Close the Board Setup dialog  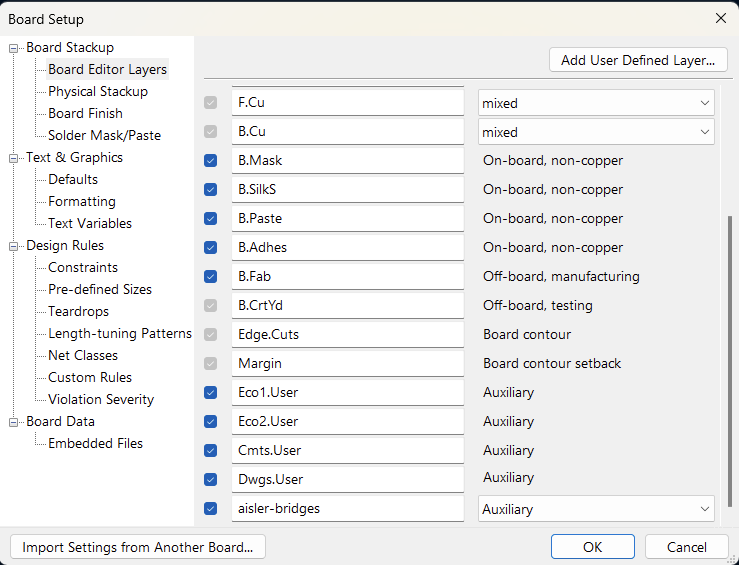[720, 18]
